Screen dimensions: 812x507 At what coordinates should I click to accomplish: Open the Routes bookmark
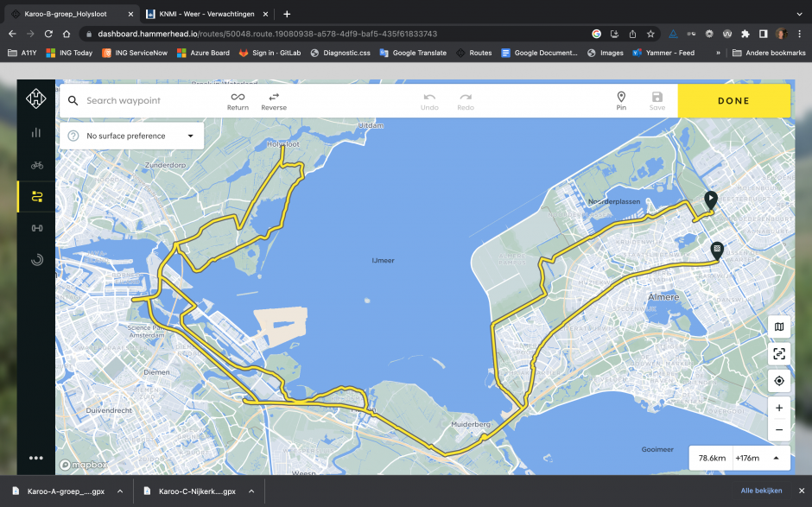click(x=474, y=53)
